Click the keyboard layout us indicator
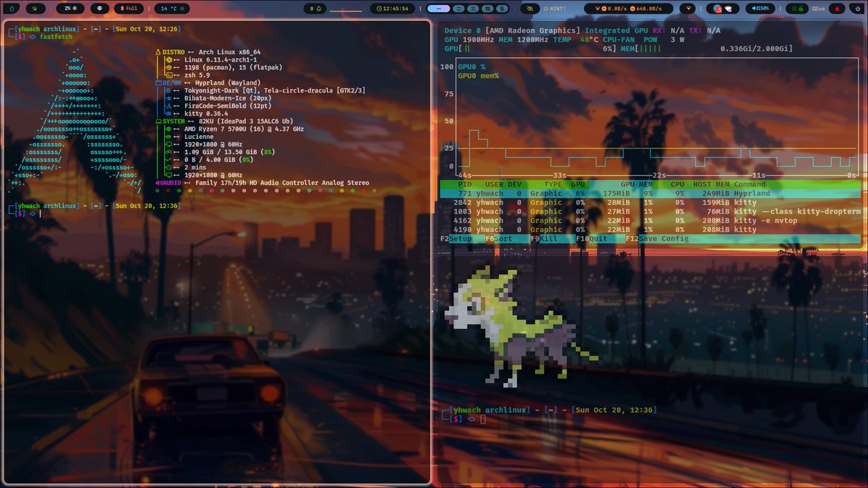The image size is (868, 488). pos(819,8)
